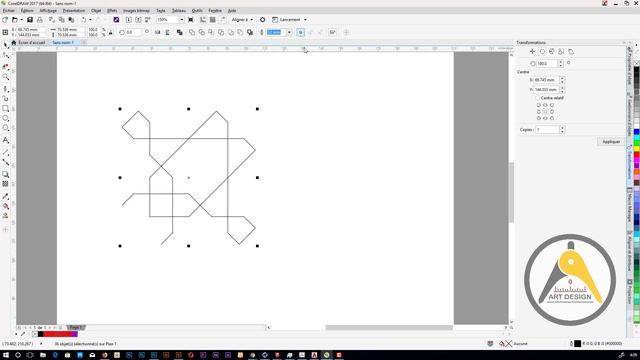Viewport: 640px width, 360px height.
Task: Open the Effets menu
Action: pos(112,11)
